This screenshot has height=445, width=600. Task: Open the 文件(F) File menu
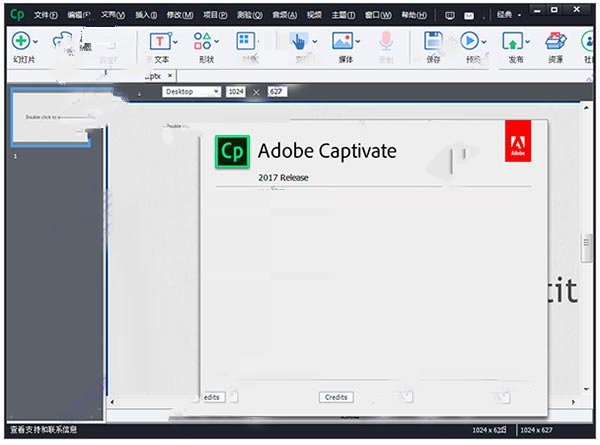pos(46,15)
